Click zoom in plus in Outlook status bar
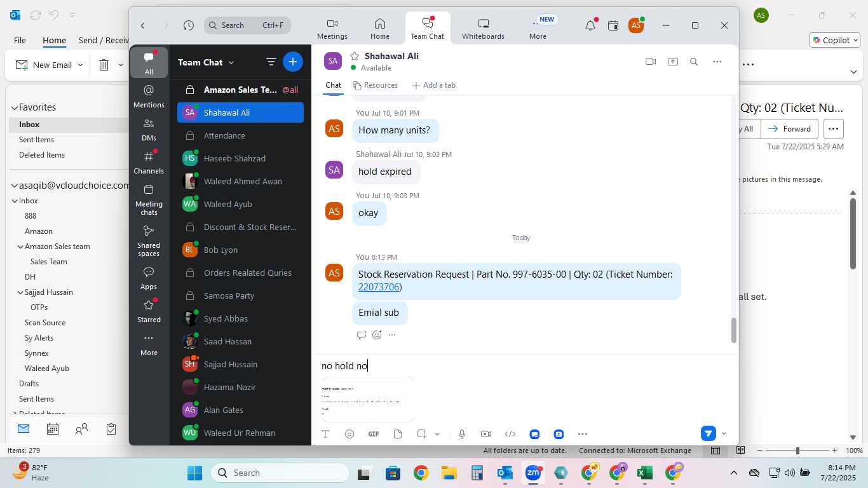This screenshot has height=488, width=868. (x=836, y=451)
